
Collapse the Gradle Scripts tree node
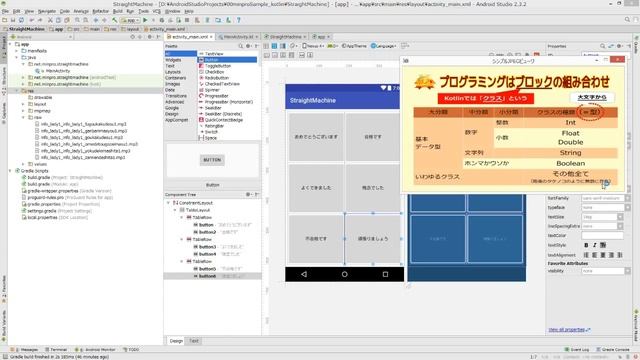[x=10, y=171]
